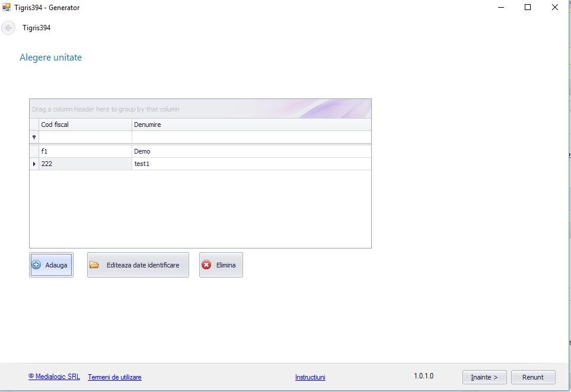
Task: Click the back arrow icon beside Tigris394
Action: [x=8, y=28]
